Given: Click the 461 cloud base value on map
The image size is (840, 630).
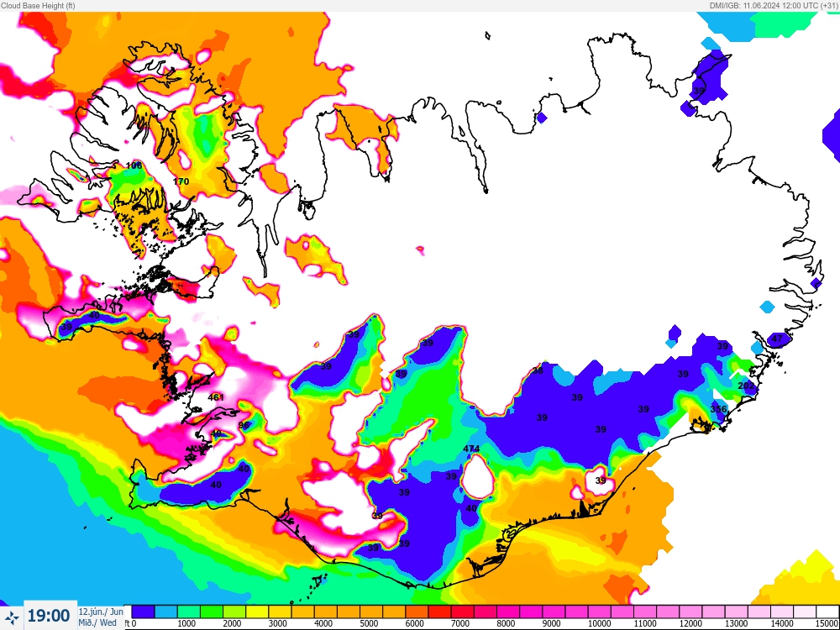Looking at the screenshot, I should 216,397.
